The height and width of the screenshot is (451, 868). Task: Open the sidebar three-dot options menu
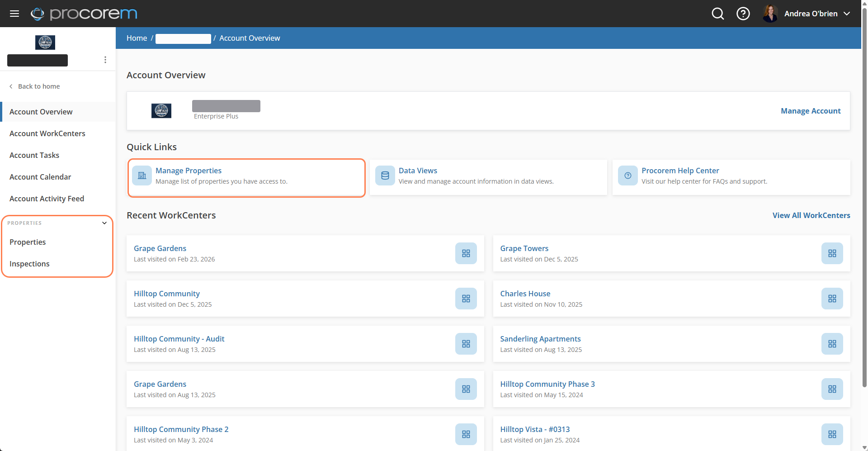click(105, 60)
